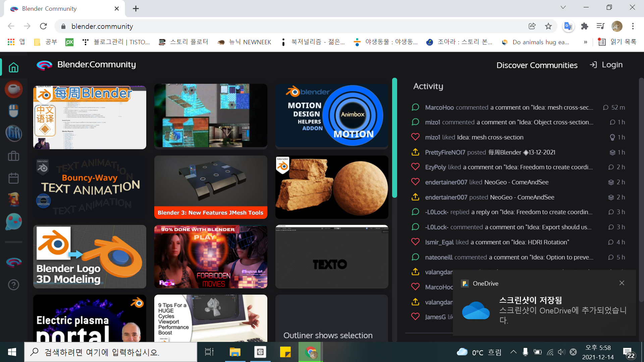
Task: Open the media control icon in toolbar
Action: tap(600, 26)
